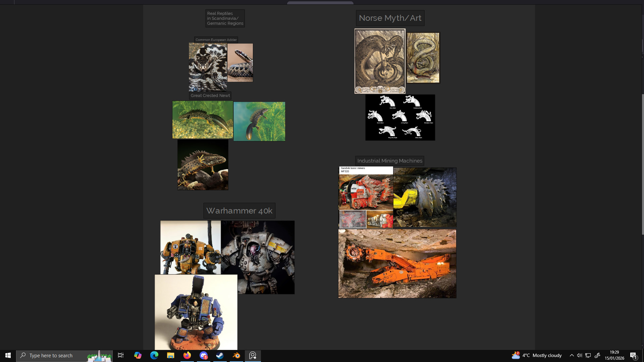Image resolution: width=644 pixels, height=362 pixels.
Task: Open the notification center with one alert
Action: [x=633, y=355]
